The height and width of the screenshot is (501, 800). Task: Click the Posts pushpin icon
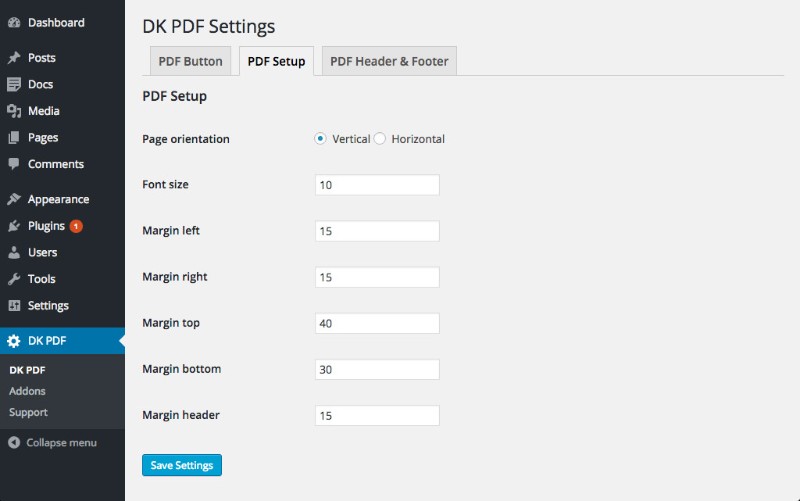pyautogui.click(x=14, y=58)
